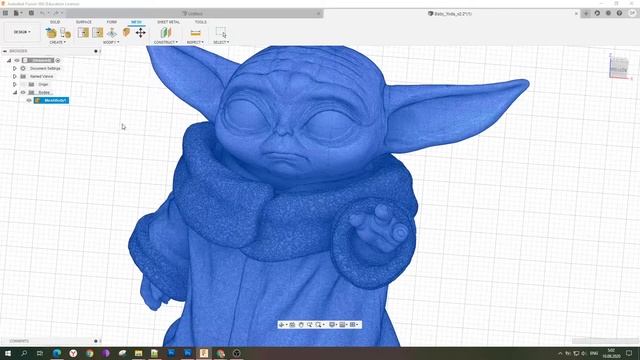Switch to the Sheet Metal tab
This screenshot has height=360, width=640.
168,22
